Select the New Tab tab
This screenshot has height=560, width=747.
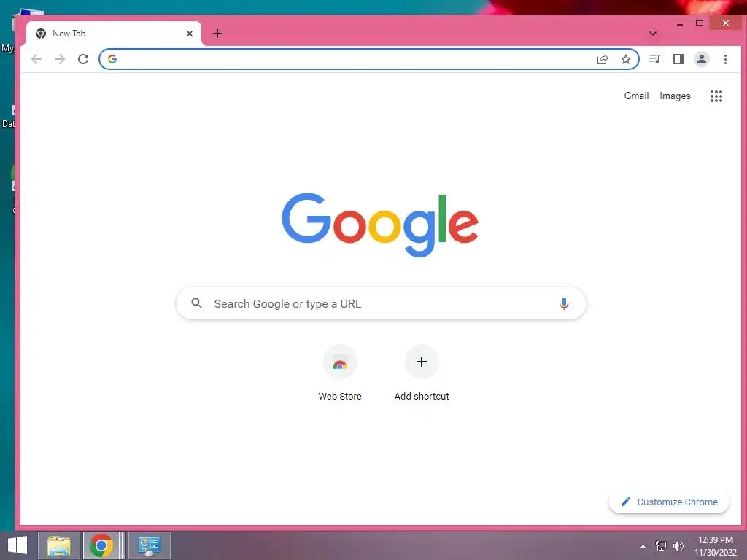coord(113,34)
